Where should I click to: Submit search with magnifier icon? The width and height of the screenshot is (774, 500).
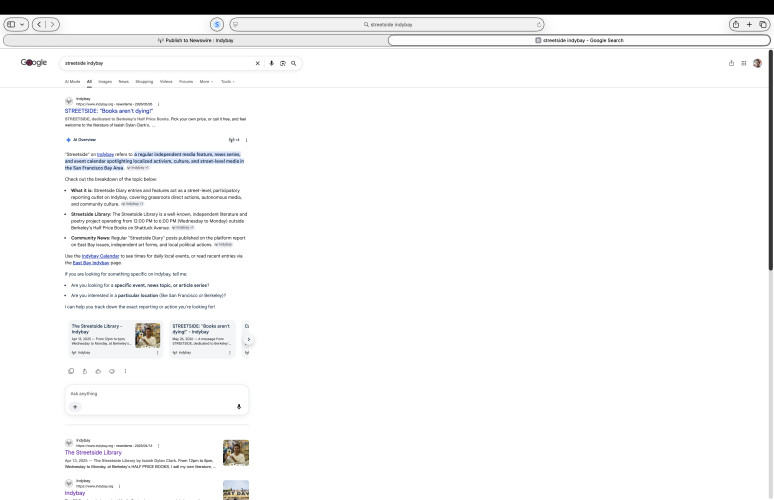pos(294,63)
